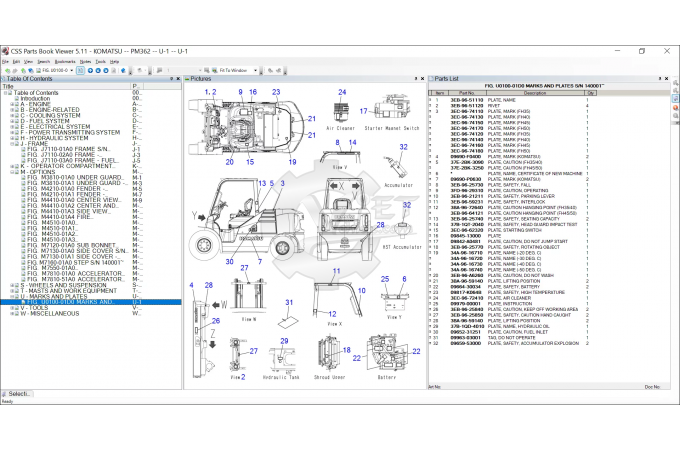Open the Fit To Window zoom dropdown
The width and height of the screenshot is (680, 450).
[255, 70]
